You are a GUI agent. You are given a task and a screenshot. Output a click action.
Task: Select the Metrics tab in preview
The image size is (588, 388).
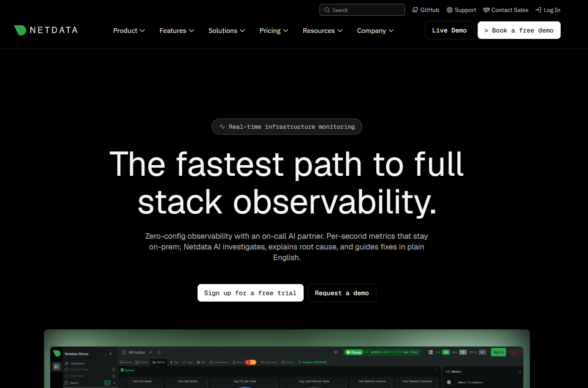coord(159,362)
